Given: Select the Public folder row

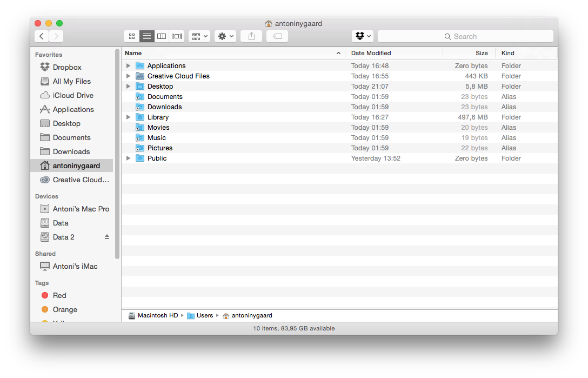Looking at the screenshot, I should (x=339, y=158).
